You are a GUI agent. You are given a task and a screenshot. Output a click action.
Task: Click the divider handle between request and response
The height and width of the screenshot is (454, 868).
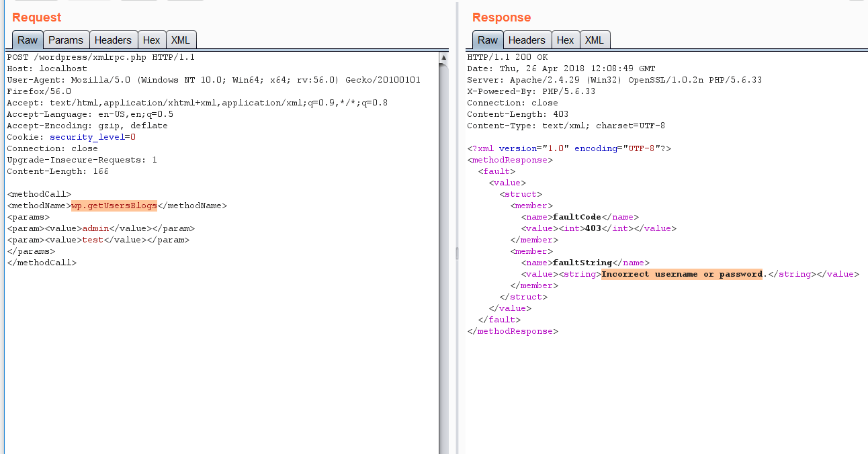457,253
